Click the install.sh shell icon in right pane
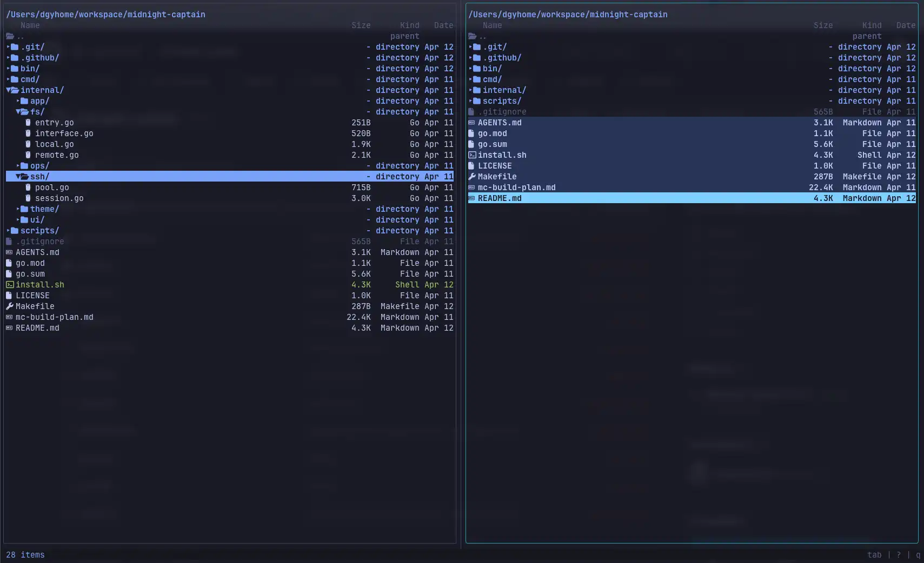 tap(472, 155)
